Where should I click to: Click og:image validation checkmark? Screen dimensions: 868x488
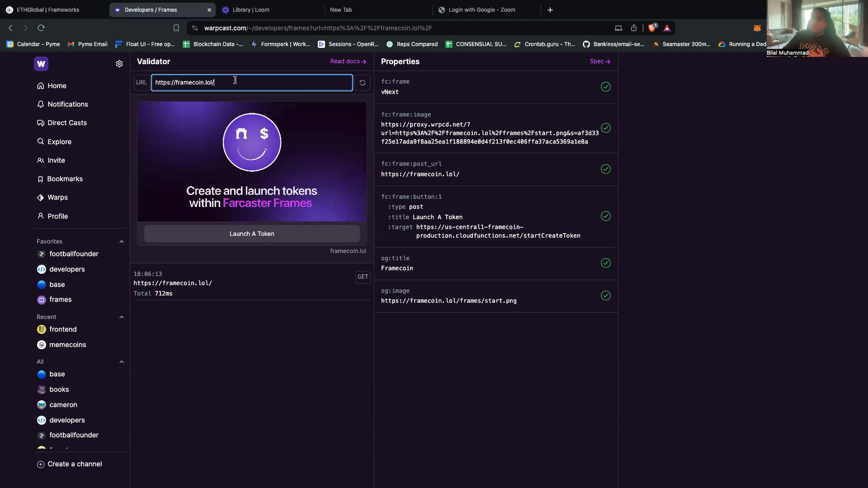coord(606,296)
